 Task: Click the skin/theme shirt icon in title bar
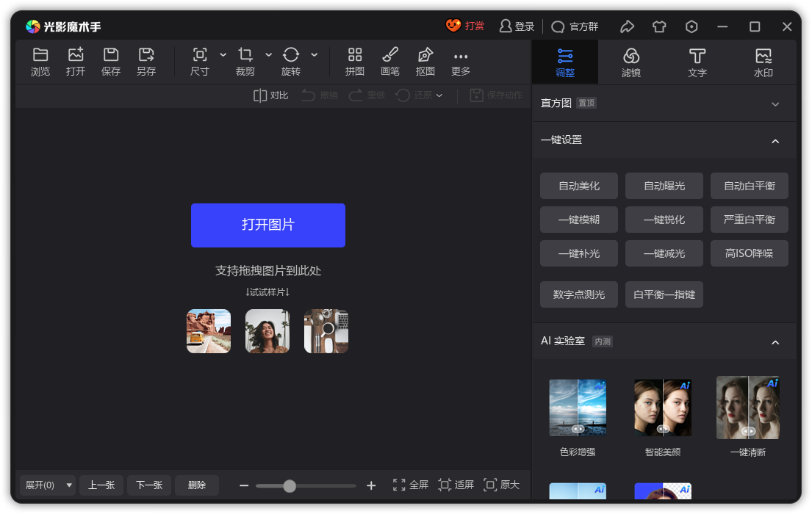(659, 26)
